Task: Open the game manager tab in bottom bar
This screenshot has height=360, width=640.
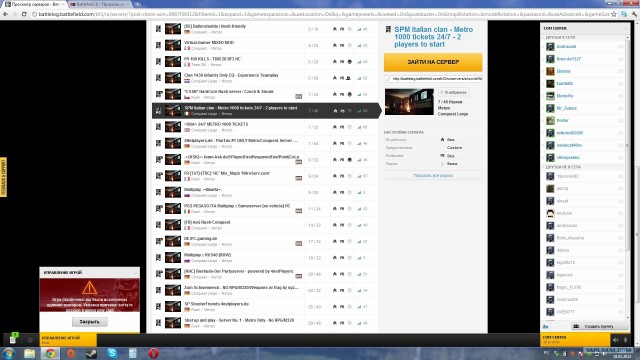Action: pos(68,340)
